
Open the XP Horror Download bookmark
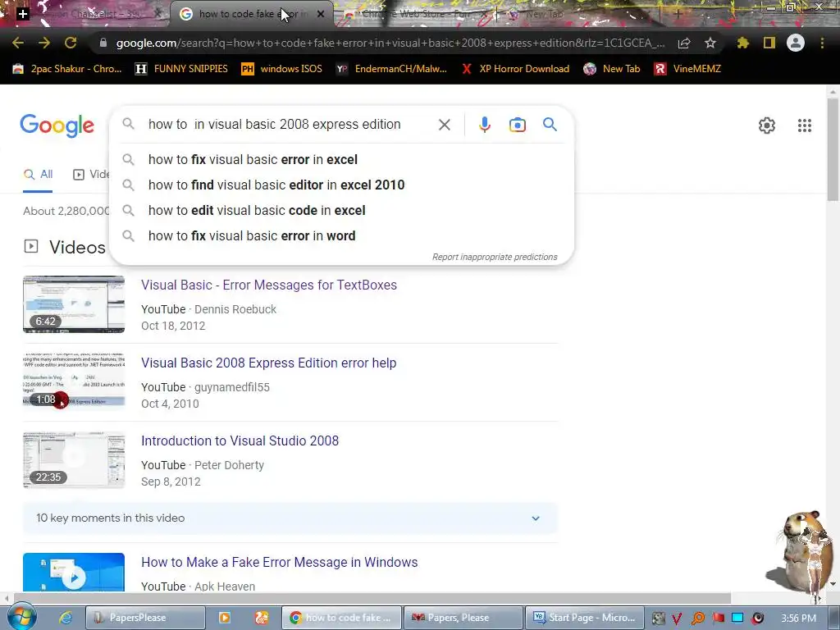click(515, 69)
